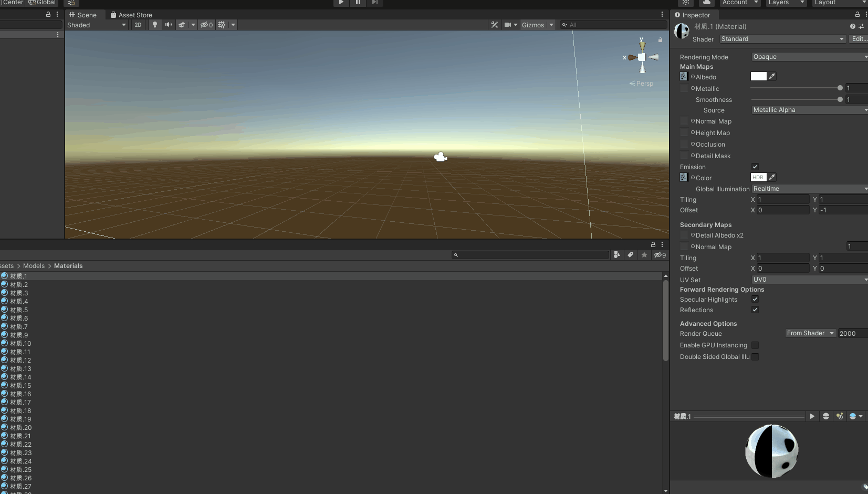The image size is (868, 494).
Task: Open the UV Set UV0 dropdown
Action: 810,280
